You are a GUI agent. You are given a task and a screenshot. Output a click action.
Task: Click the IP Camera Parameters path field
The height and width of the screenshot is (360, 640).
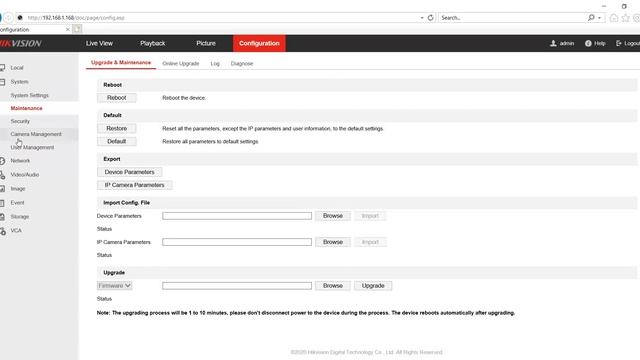(237, 242)
